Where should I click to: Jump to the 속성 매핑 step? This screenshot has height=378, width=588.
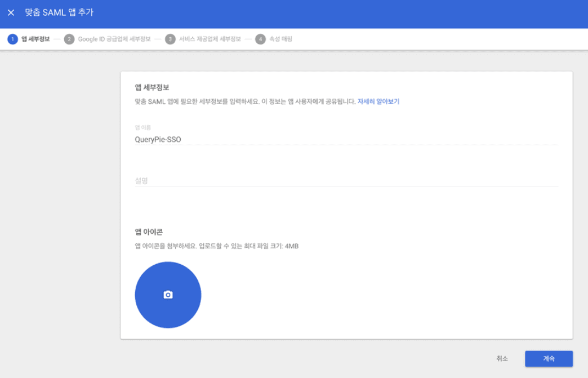click(282, 39)
